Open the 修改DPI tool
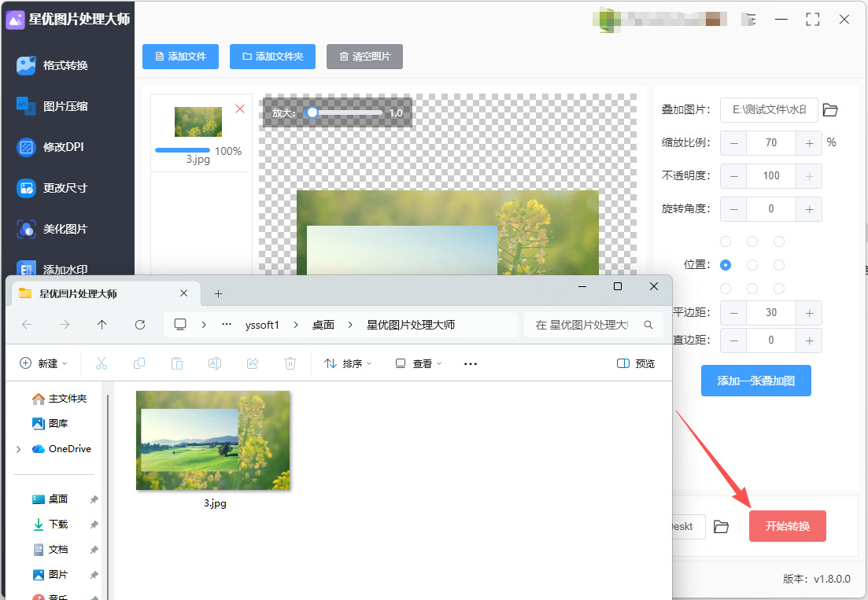 point(51,147)
